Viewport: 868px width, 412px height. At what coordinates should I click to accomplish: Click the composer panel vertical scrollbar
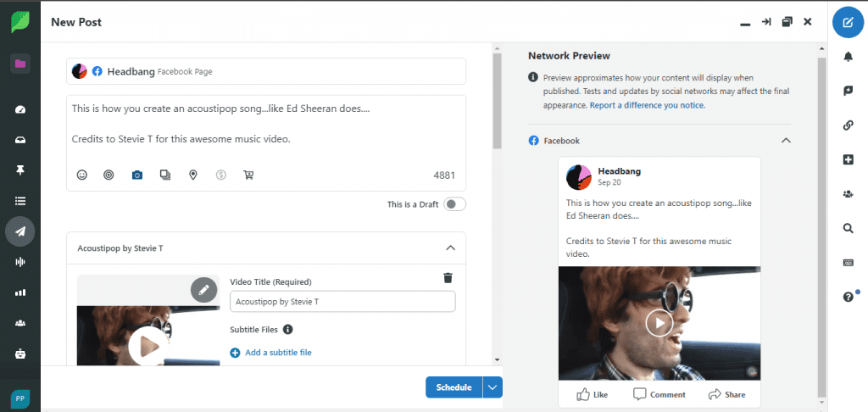coord(497,100)
